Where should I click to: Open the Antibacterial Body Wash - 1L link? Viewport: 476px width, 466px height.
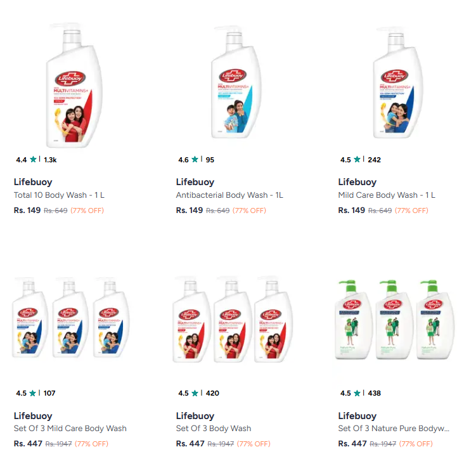coord(229,195)
